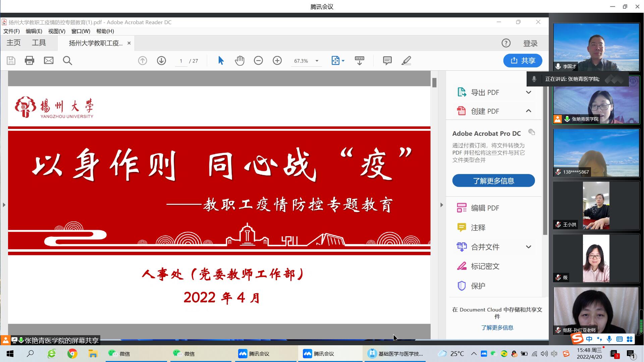Expand the 导出 PDF section
Screen dimensions: 644x362
point(528,93)
